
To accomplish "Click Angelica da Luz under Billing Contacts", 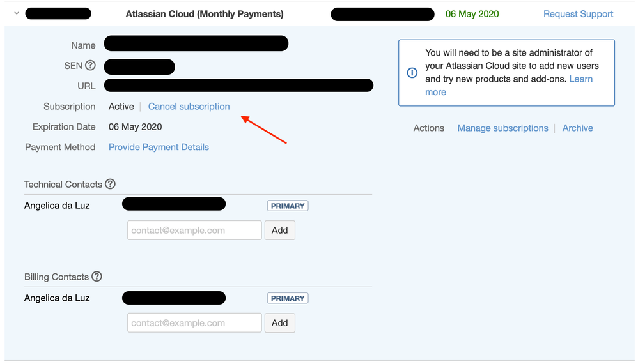I will pos(57,298).
